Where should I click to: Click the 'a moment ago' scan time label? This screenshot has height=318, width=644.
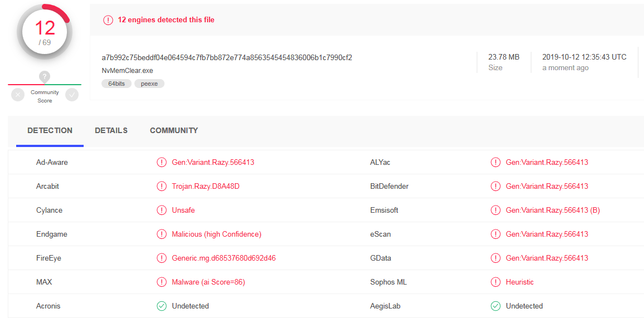pyautogui.click(x=565, y=68)
